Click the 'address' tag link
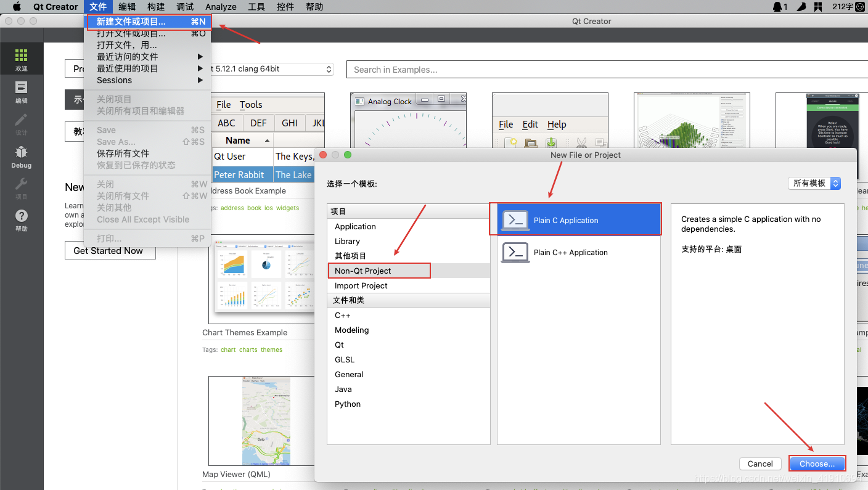 [232, 208]
